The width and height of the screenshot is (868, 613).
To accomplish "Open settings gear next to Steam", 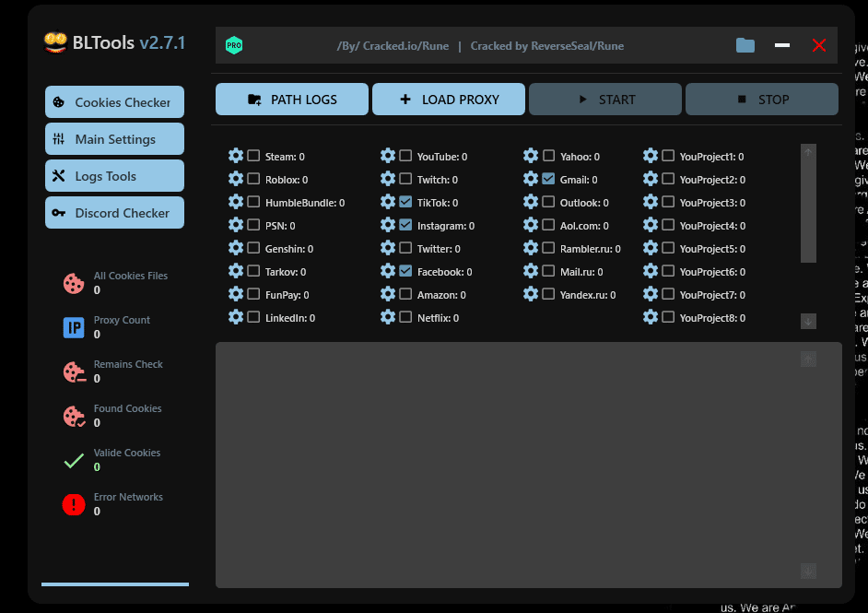I will coord(236,156).
